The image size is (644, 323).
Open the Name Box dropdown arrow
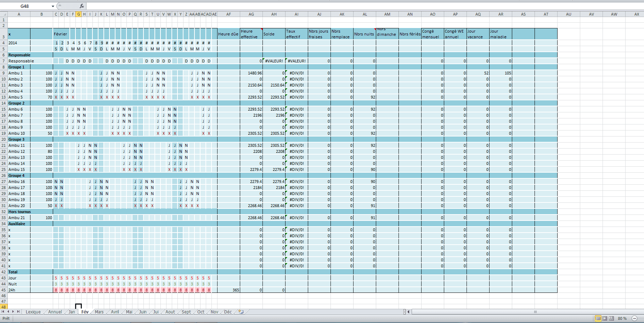pos(53,6)
